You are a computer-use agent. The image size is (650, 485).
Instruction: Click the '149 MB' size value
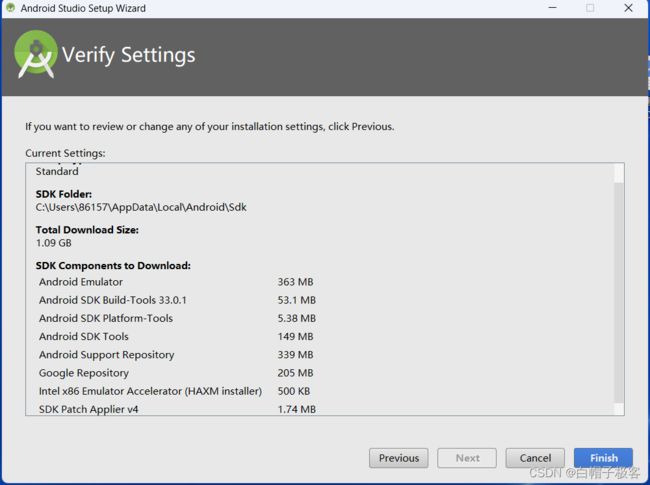point(295,337)
